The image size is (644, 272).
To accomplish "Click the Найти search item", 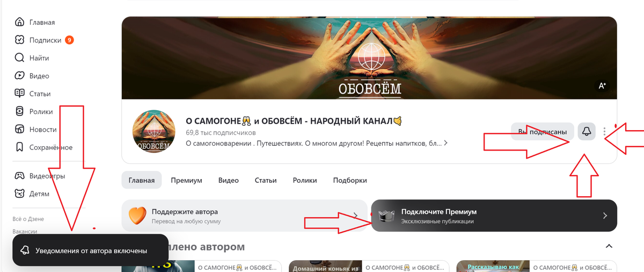I will tap(32, 58).
